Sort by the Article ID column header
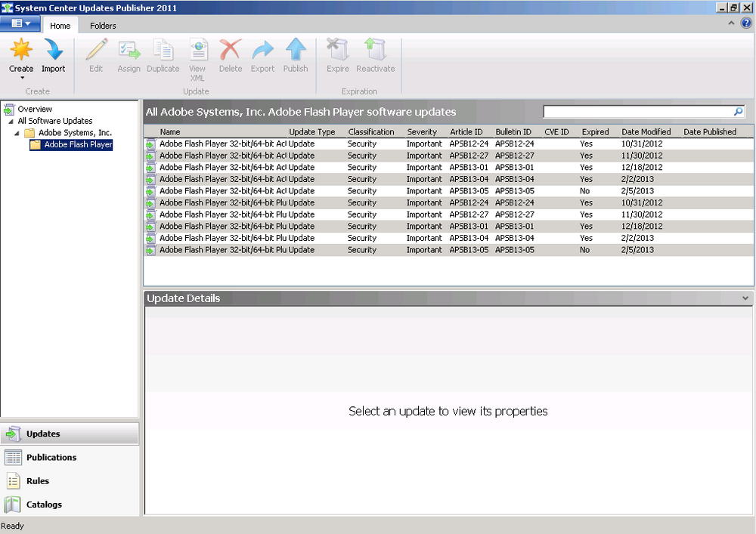The width and height of the screenshot is (756, 534). [x=466, y=132]
